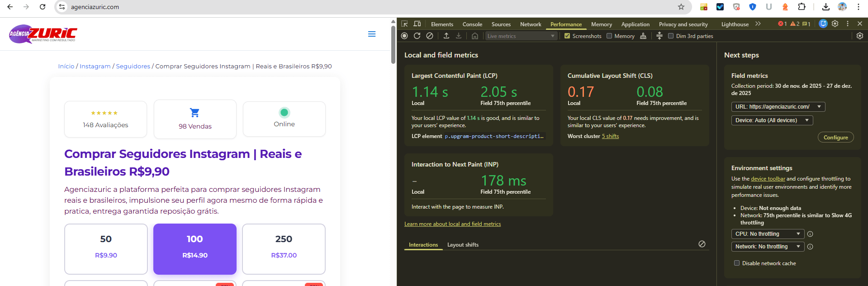This screenshot has width=868, height=286.
Task: Click the download trace profile icon
Action: (x=459, y=36)
